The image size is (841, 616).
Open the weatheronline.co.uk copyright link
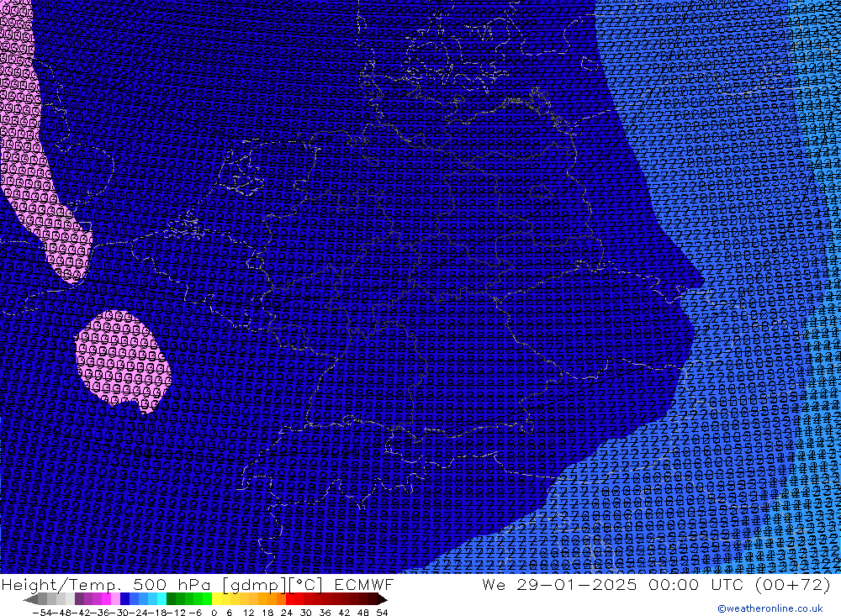(770, 608)
